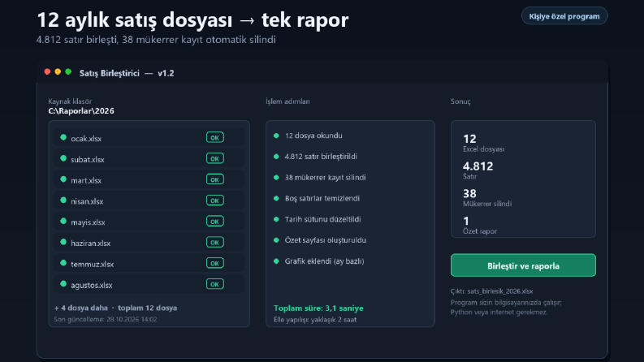Click the green status dot beside subat.xlsx
Screen dimensions: 644x362
63,158
